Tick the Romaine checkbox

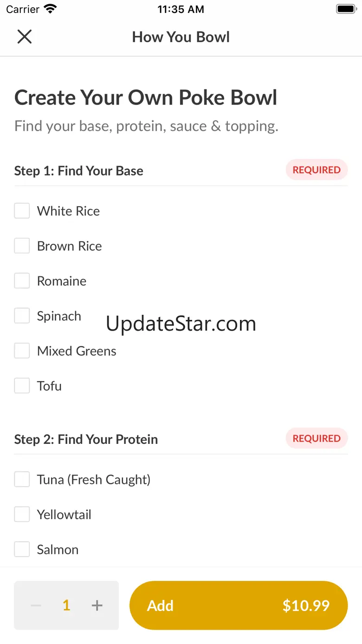pyautogui.click(x=22, y=281)
